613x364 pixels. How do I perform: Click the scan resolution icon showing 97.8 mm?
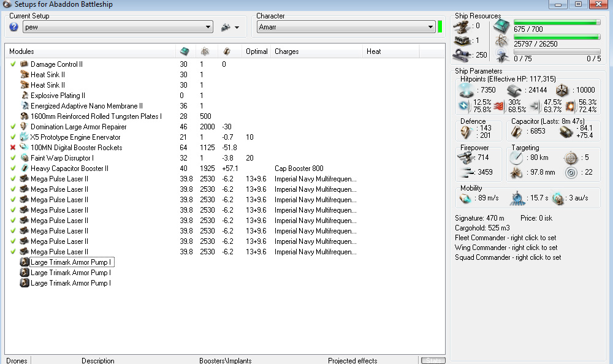point(516,172)
